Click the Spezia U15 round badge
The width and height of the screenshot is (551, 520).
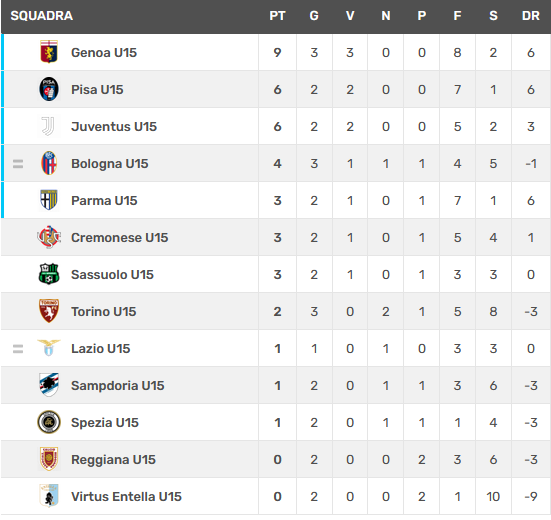(49, 422)
